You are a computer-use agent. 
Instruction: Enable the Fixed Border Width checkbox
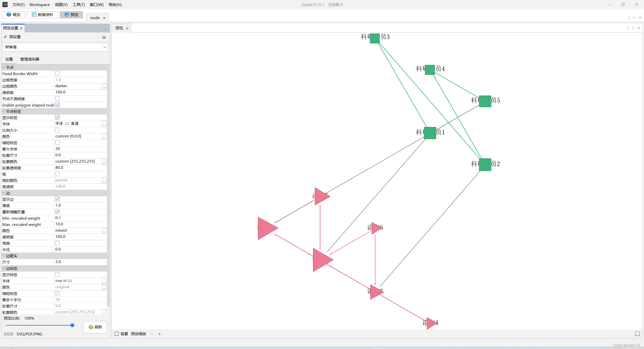[57, 74]
